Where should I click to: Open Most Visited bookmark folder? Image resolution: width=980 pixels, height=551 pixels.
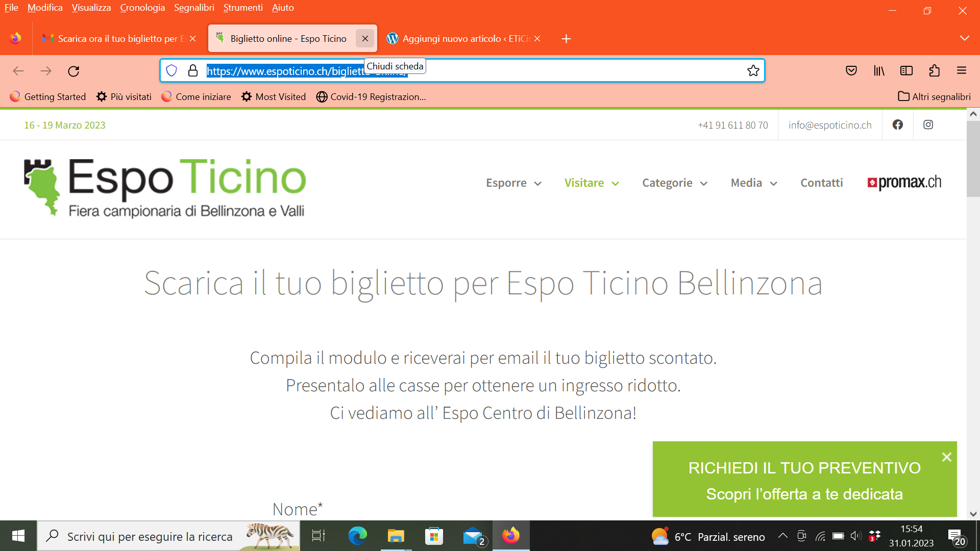click(x=274, y=96)
